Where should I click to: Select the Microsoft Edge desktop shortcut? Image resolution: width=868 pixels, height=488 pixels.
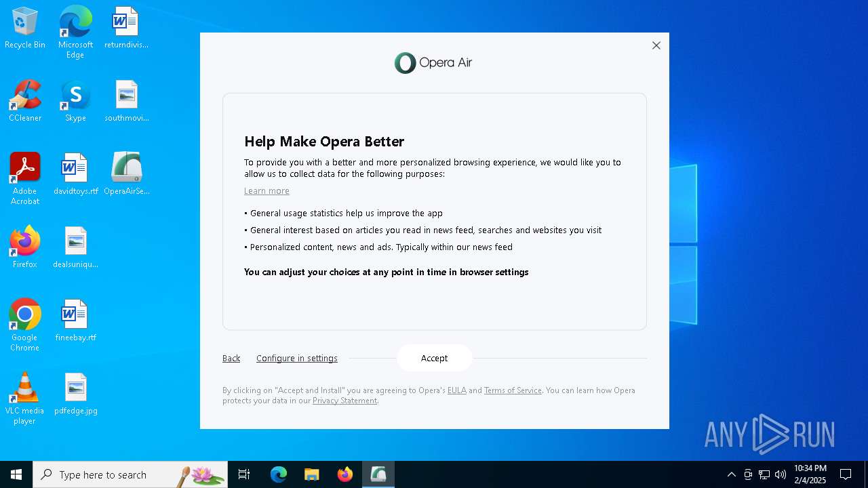(75, 32)
